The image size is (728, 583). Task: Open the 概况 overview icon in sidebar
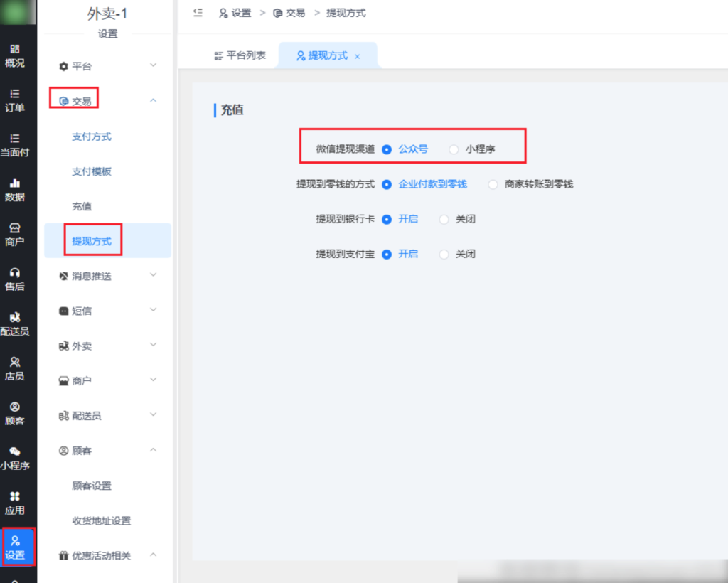(14, 55)
